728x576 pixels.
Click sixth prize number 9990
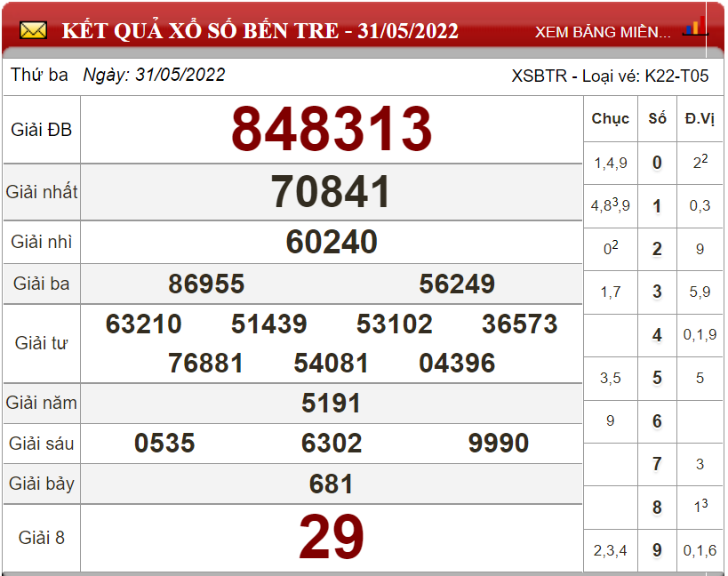[x=498, y=443]
